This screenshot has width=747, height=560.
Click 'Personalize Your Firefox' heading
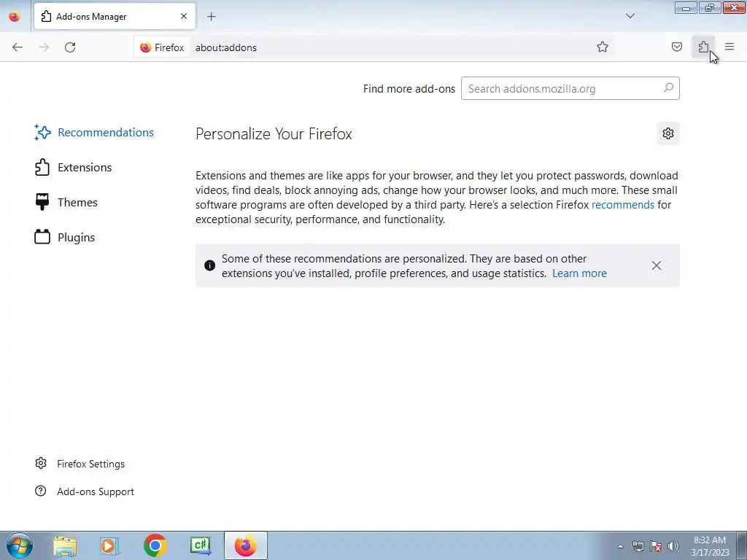274,134
